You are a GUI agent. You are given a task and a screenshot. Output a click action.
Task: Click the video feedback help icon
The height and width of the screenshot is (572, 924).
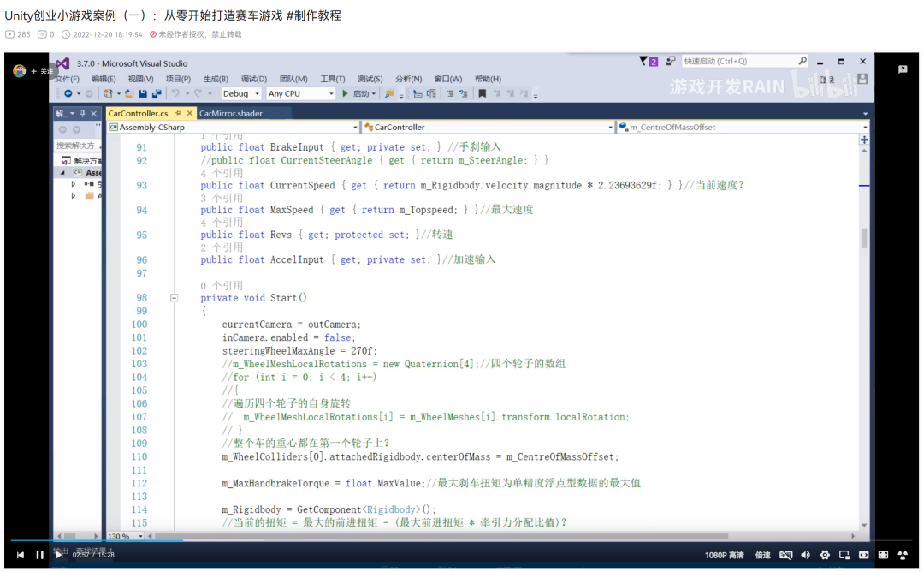pos(903,69)
